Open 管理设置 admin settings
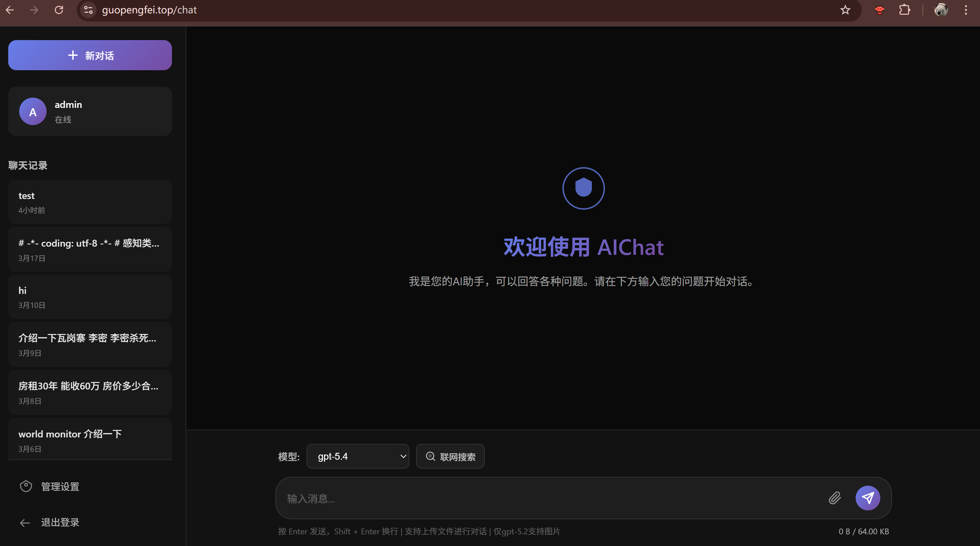 pyautogui.click(x=60, y=486)
